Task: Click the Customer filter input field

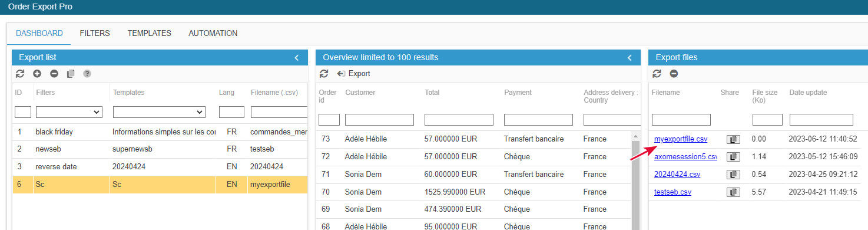Action: [x=379, y=120]
